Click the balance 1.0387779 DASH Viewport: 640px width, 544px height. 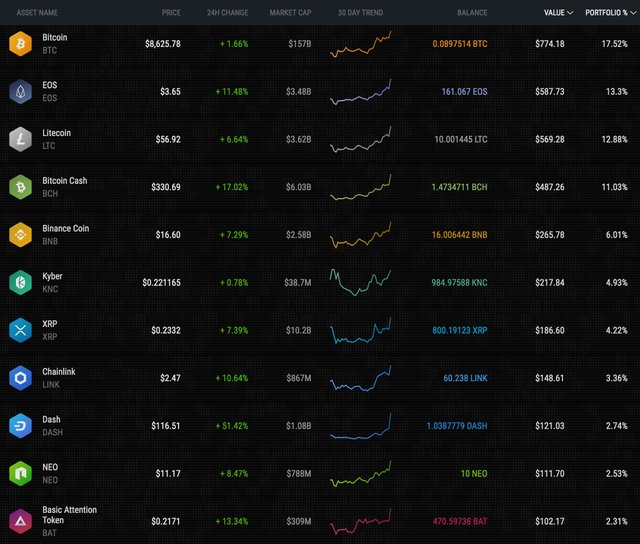pyautogui.click(x=457, y=426)
